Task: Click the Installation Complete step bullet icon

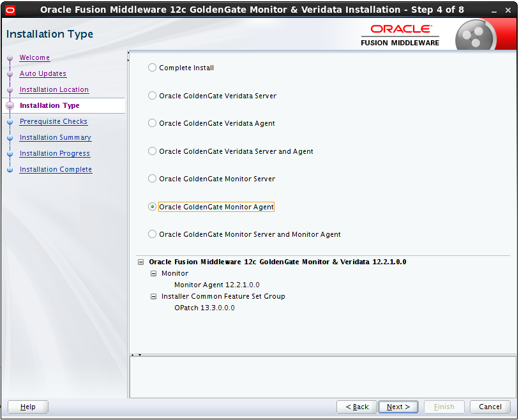Action: (10, 169)
